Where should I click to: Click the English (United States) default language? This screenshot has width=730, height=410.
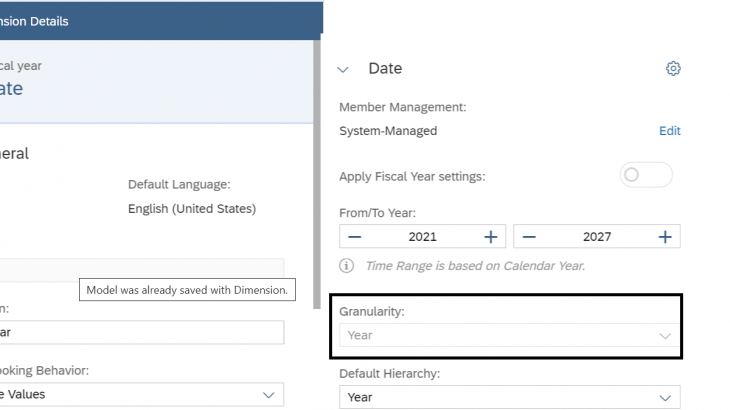[x=191, y=209]
